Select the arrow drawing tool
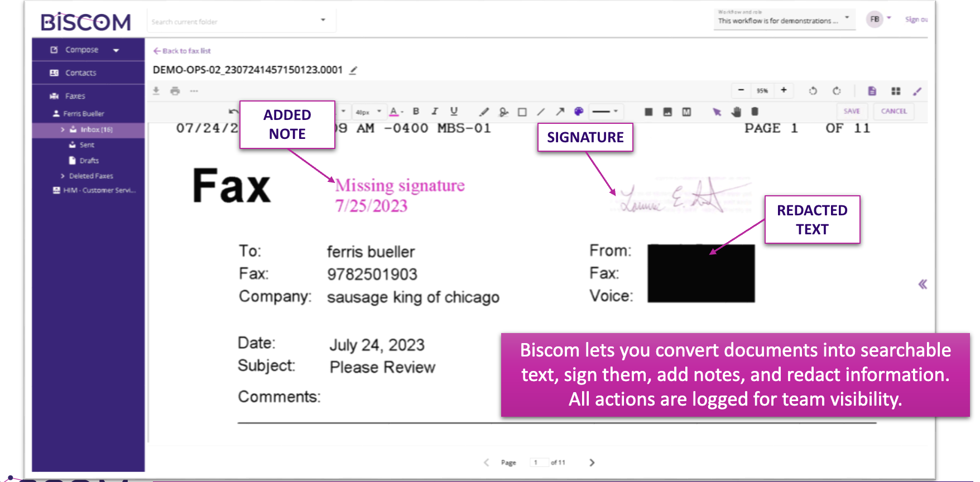This screenshot has height=482, width=980. tap(560, 112)
